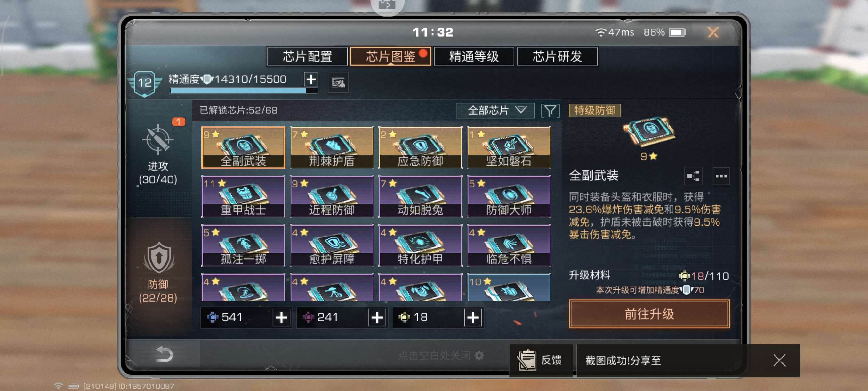Click the mastery info card icon

click(338, 82)
